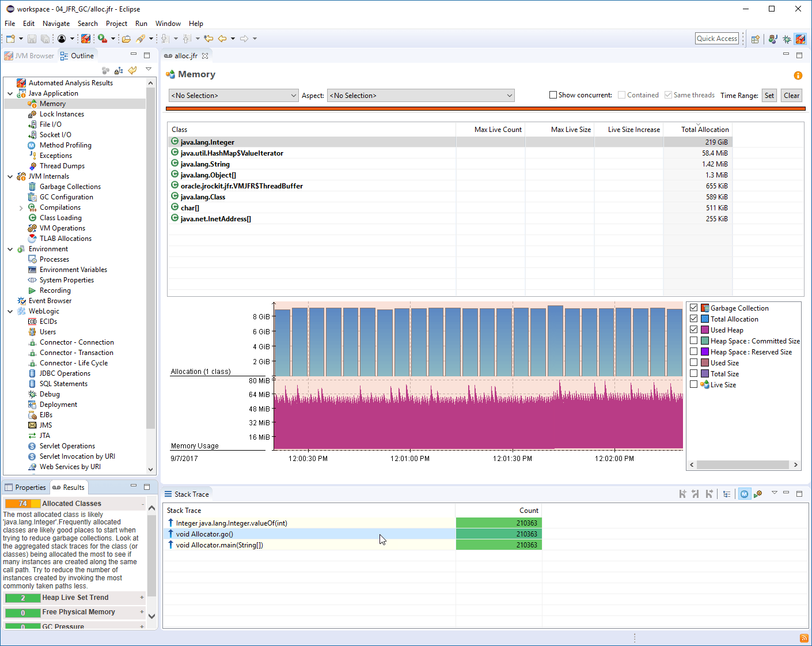Uncheck Used Heap in chart legend
This screenshot has width=812, height=646.
tap(694, 330)
